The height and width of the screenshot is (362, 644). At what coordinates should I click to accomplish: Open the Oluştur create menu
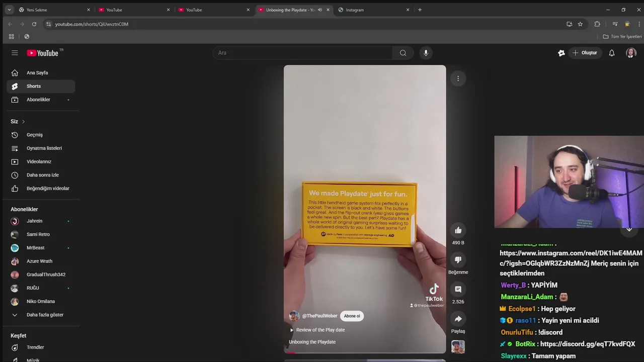(585, 53)
